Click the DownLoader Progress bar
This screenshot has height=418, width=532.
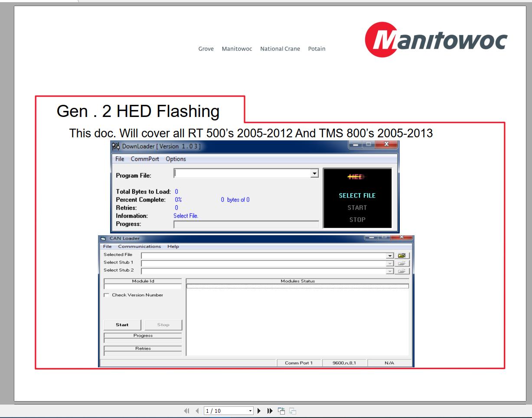click(246, 224)
